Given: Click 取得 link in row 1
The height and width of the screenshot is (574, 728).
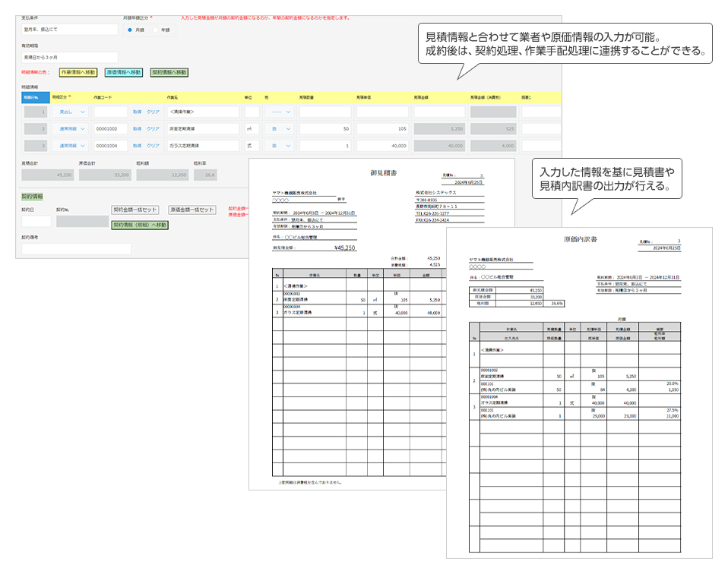Looking at the screenshot, I should point(137,112).
